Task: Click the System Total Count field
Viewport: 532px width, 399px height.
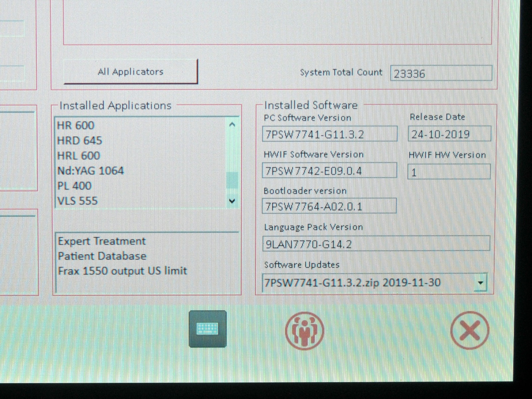Action: pos(441,73)
